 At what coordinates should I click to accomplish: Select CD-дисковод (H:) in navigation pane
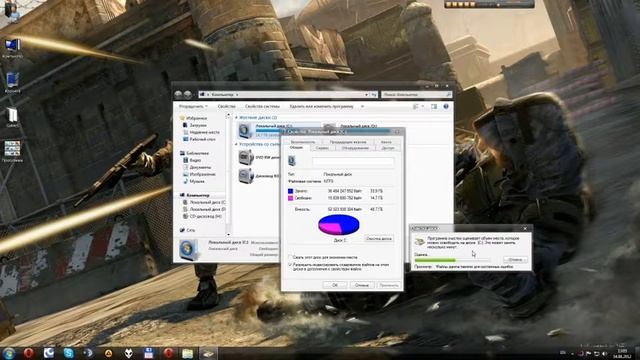(x=202, y=216)
